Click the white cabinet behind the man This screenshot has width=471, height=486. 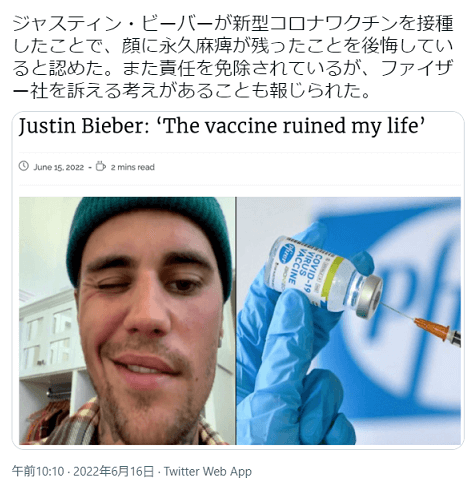pos(47,333)
